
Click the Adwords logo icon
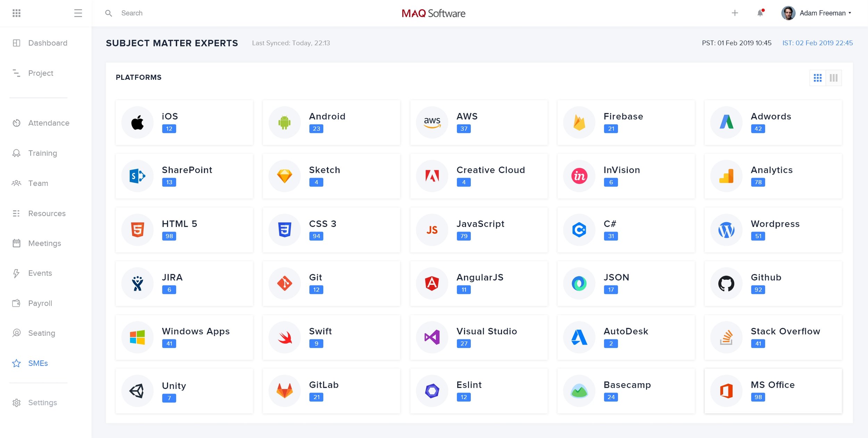726,123
